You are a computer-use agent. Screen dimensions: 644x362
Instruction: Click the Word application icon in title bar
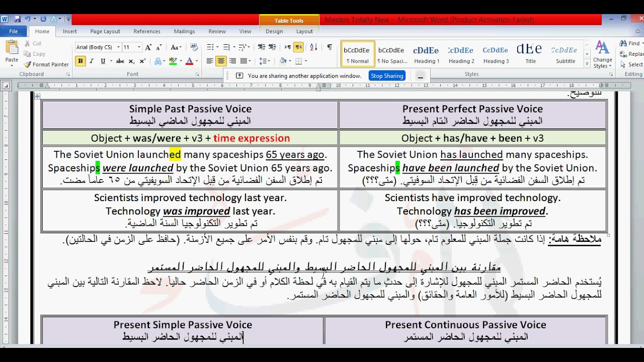5,19
